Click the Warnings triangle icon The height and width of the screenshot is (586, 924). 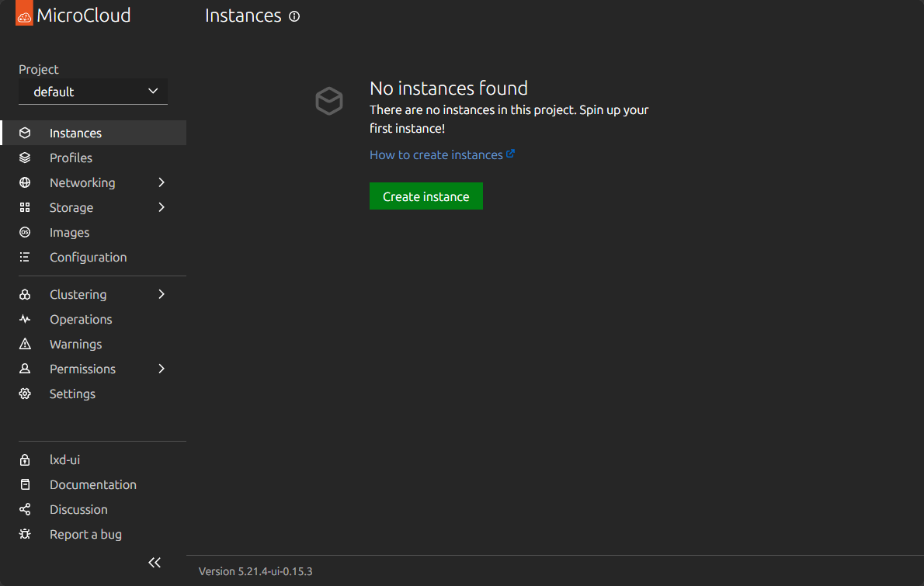25,344
